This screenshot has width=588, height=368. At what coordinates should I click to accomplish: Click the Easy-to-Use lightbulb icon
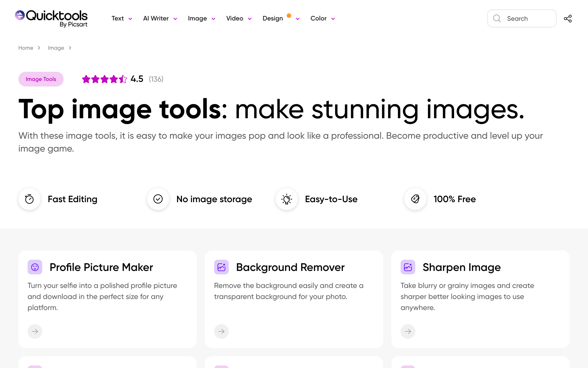click(286, 199)
